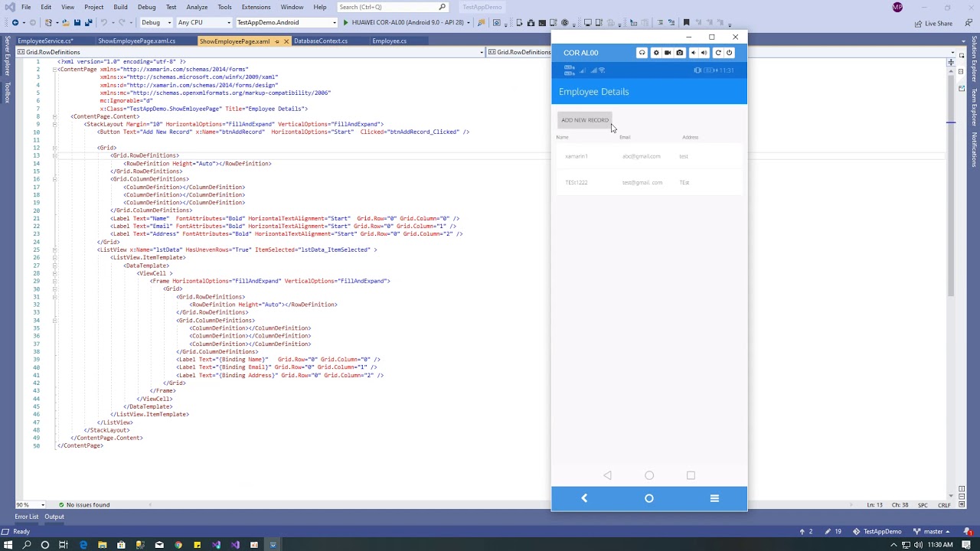Open the Debug configuration dropdown
The image size is (980, 551).
click(156, 22)
